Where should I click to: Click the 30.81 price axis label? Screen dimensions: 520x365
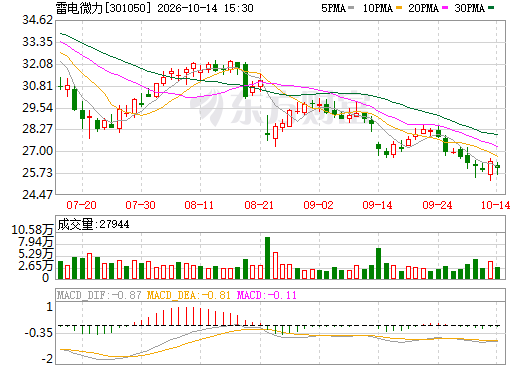click(37, 86)
